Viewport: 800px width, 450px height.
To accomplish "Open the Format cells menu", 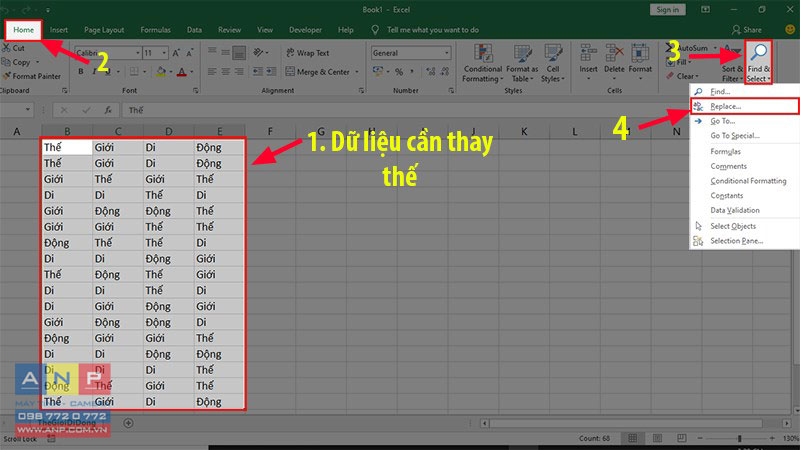I will tap(640, 63).
